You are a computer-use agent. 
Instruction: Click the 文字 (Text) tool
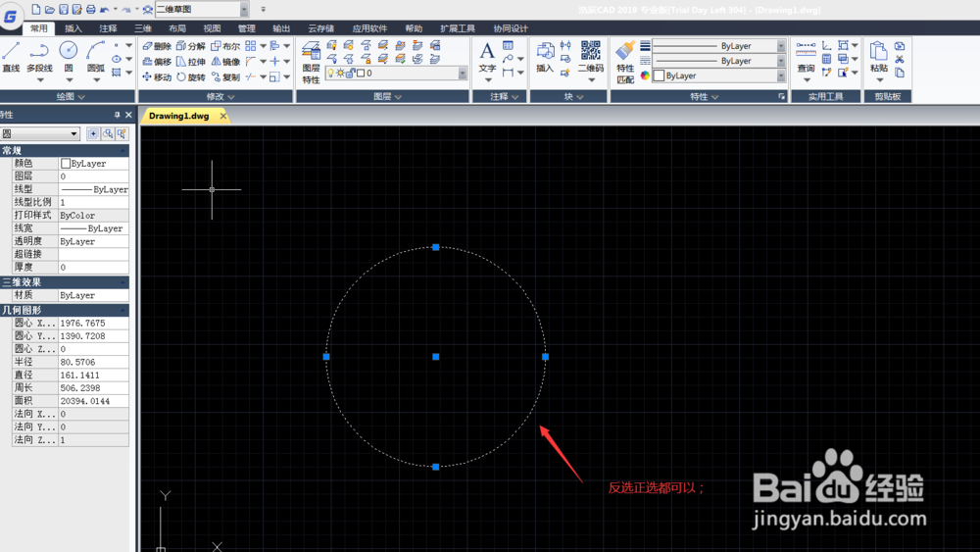(x=487, y=58)
